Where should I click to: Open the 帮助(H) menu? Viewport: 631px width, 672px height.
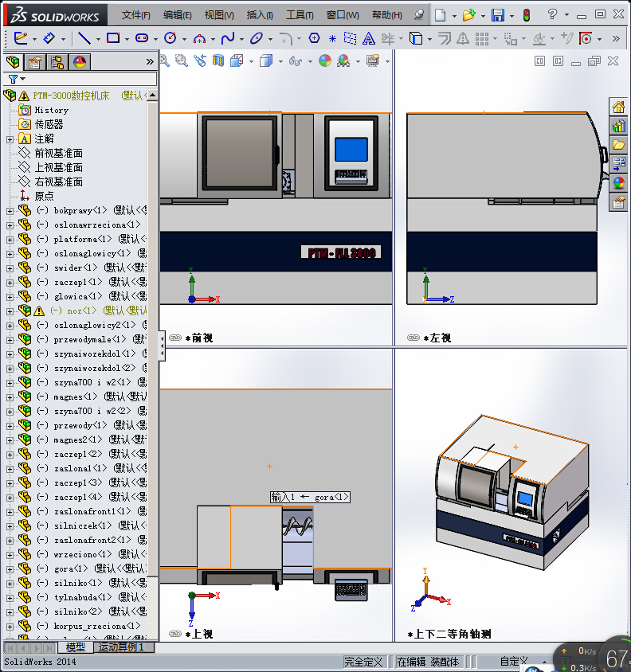387,15
